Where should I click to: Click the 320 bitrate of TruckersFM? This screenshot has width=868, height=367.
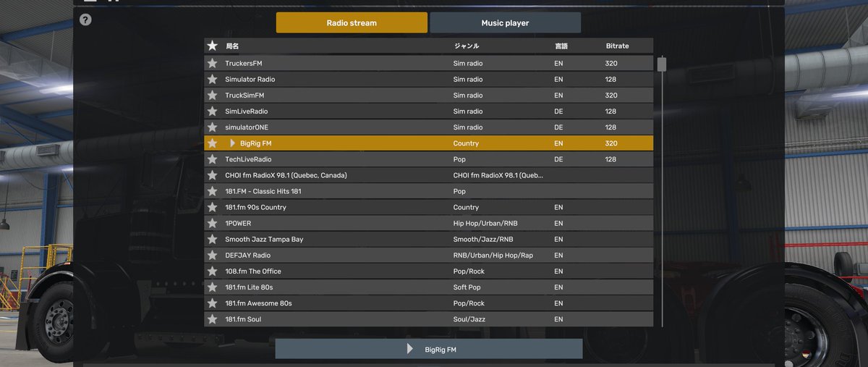pos(611,63)
